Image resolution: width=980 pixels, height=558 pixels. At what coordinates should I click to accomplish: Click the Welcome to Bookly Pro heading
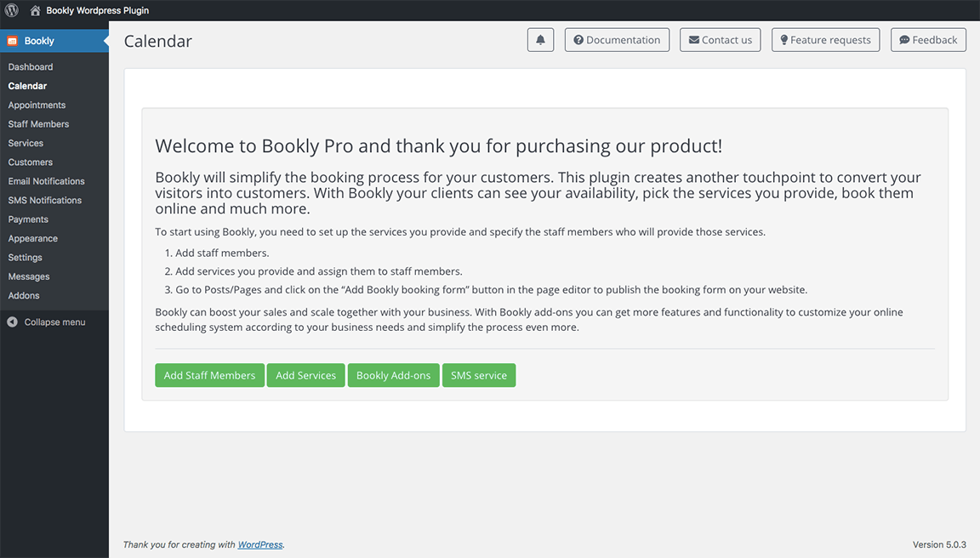(439, 146)
